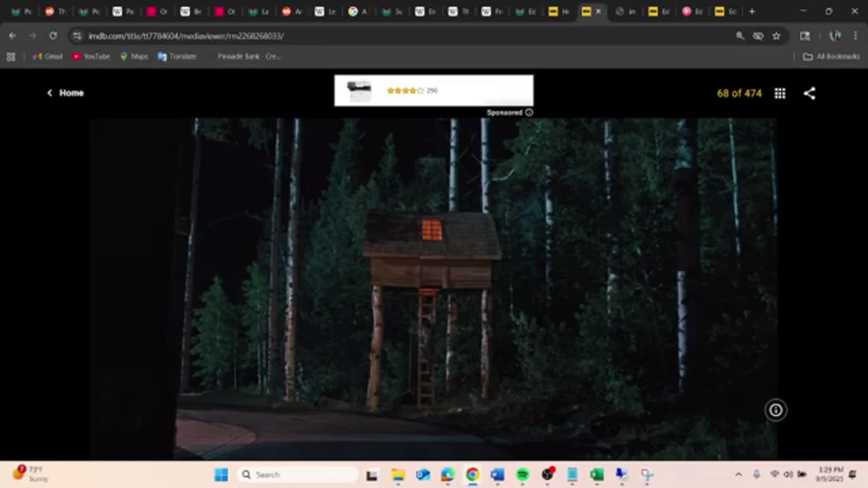The height and width of the screenshot is (488, 868).
Task: Go back to Home on IMDb viewer
Action: (x=65, y=93)
